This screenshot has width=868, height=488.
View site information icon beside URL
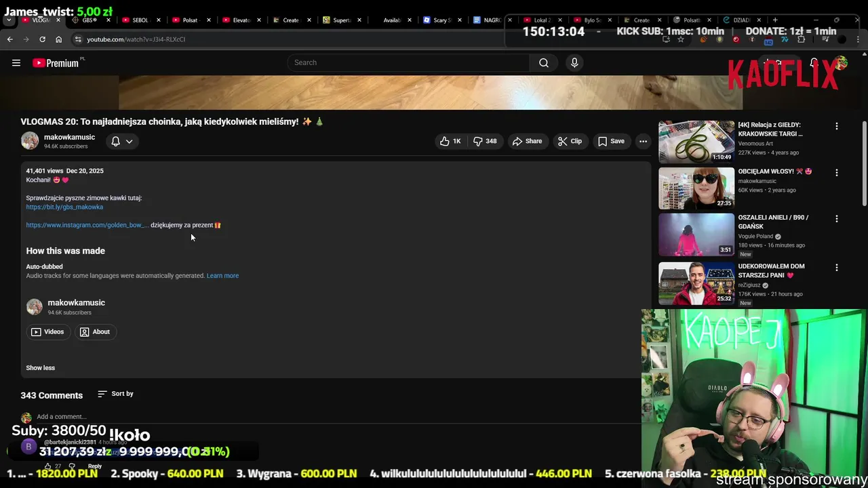(78, 39)
